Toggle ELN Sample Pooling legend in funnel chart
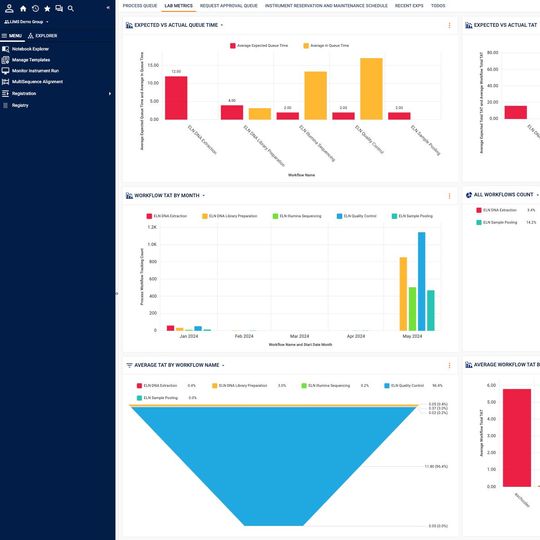540x540 pixels. coord(157,398)
